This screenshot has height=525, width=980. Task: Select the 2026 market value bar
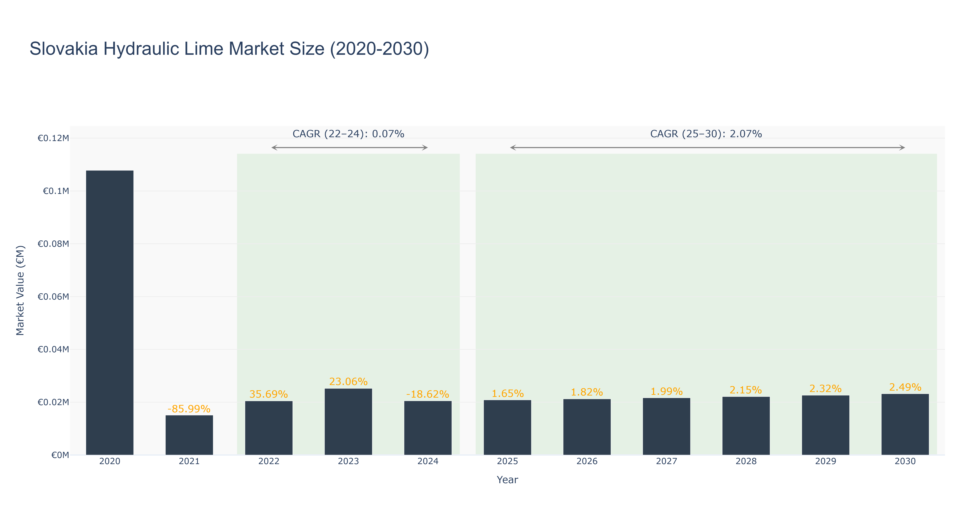[587, 427]
